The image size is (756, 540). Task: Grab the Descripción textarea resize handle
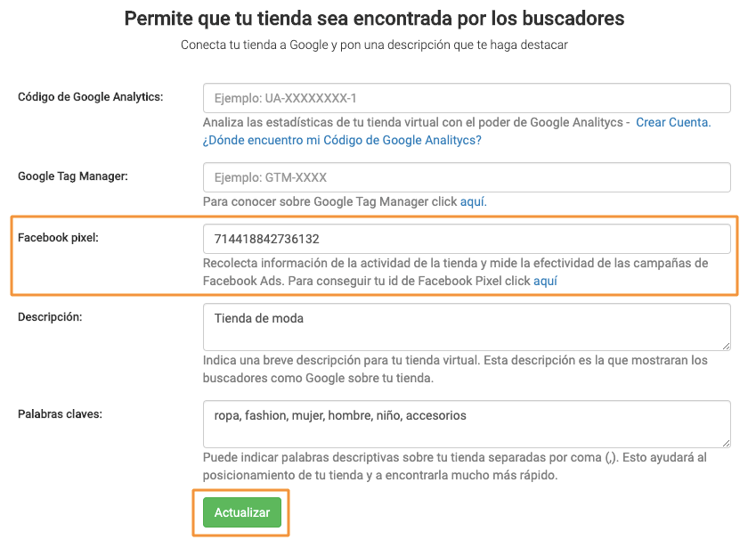click(x=726, y=346)
